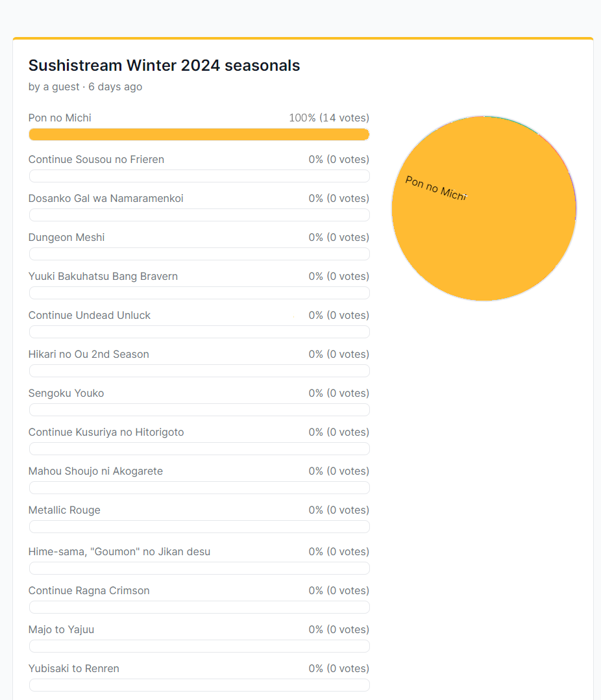The width and height of the screenshot is (601, 700).
Task: Select the Continue Kusuriya no Hitorigoto label
Action: (106, 432)
